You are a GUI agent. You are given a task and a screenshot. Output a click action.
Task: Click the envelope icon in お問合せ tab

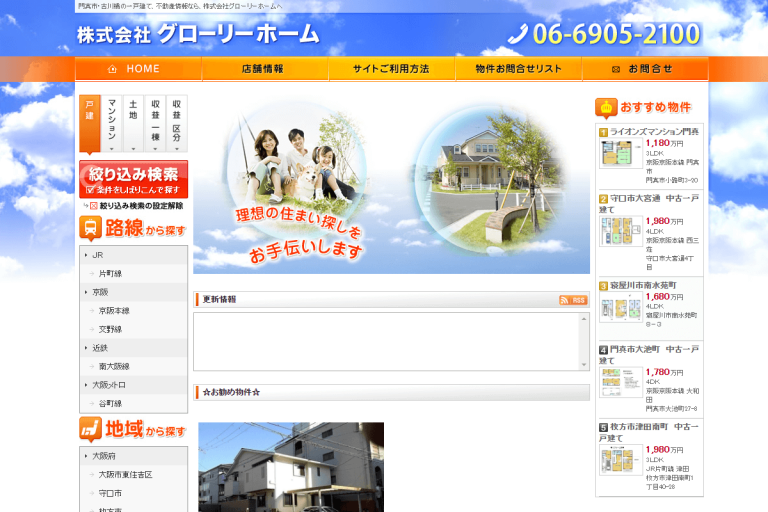(616, 70)
